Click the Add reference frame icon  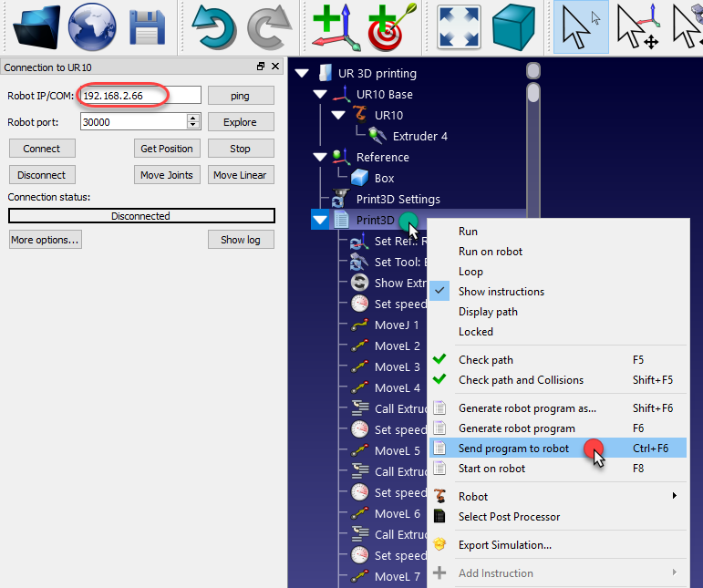tap(334, 26)
